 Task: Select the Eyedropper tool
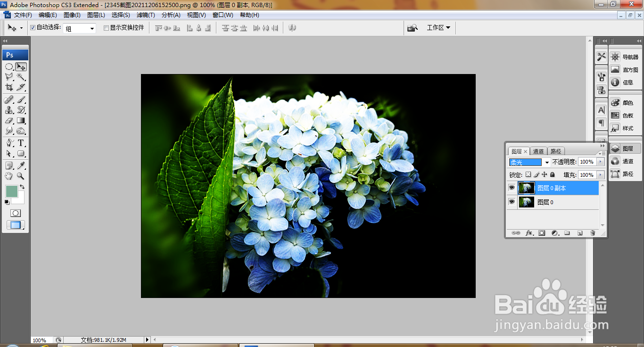(x=21, y=166)
